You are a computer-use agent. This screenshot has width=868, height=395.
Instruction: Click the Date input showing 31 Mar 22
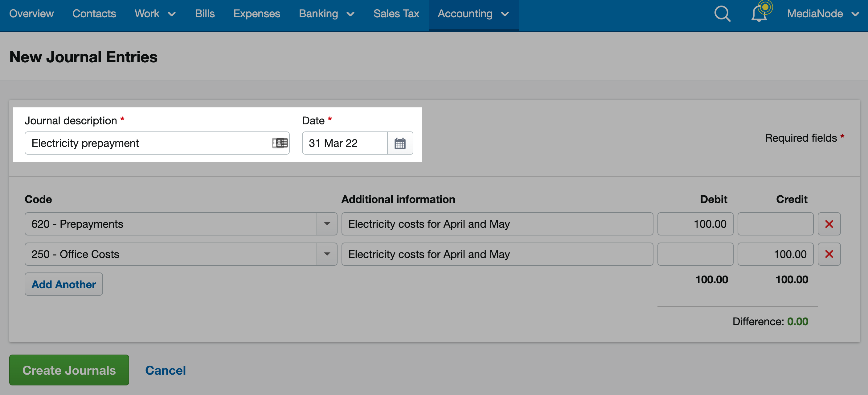coord(345,143)
